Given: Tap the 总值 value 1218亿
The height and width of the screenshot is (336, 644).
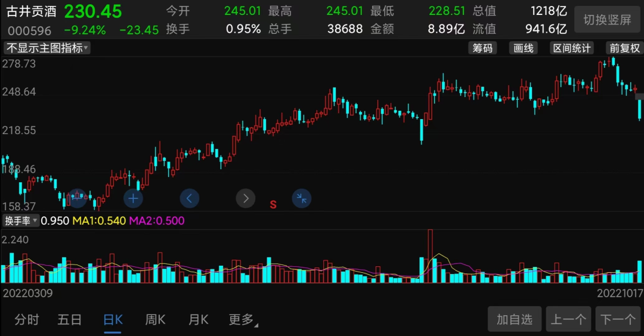Looking at the screenshot, I should pyautogui.click(x=549, y=11).
